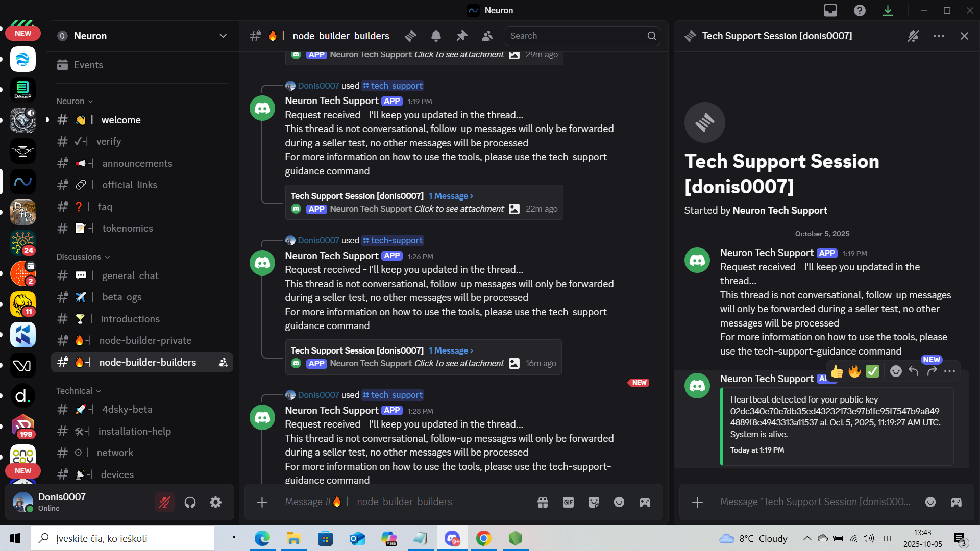Add fire reaction to message

(855, 371)
